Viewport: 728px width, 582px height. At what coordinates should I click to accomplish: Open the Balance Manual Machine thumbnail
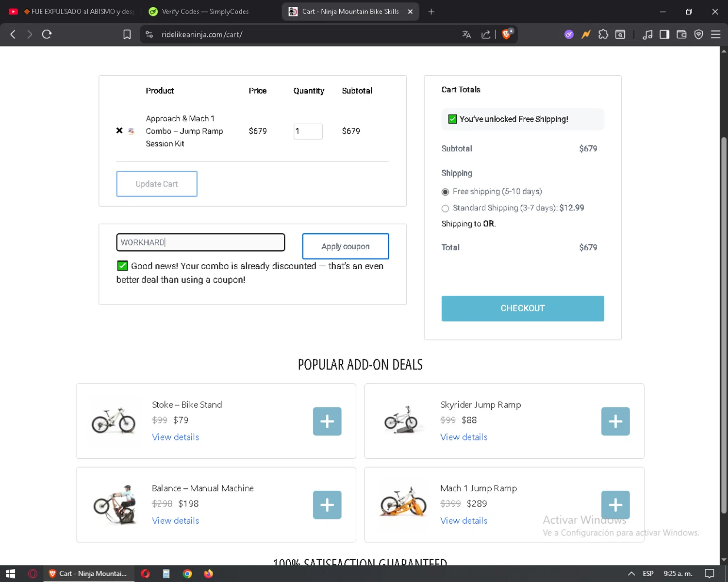point(115,504)
